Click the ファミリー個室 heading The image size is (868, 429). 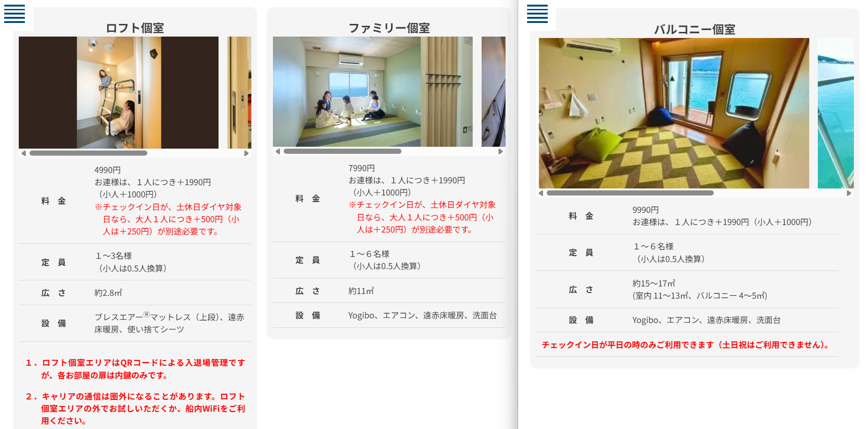point(389,28)
